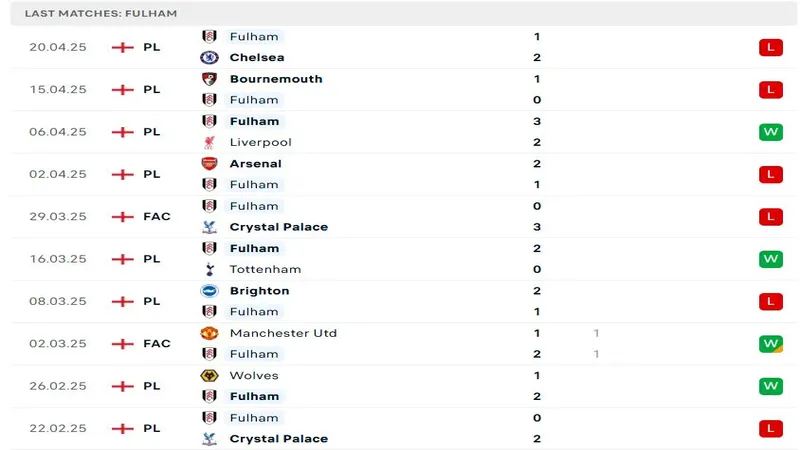Click the red L badge for Chelsea match

[770, 47]
